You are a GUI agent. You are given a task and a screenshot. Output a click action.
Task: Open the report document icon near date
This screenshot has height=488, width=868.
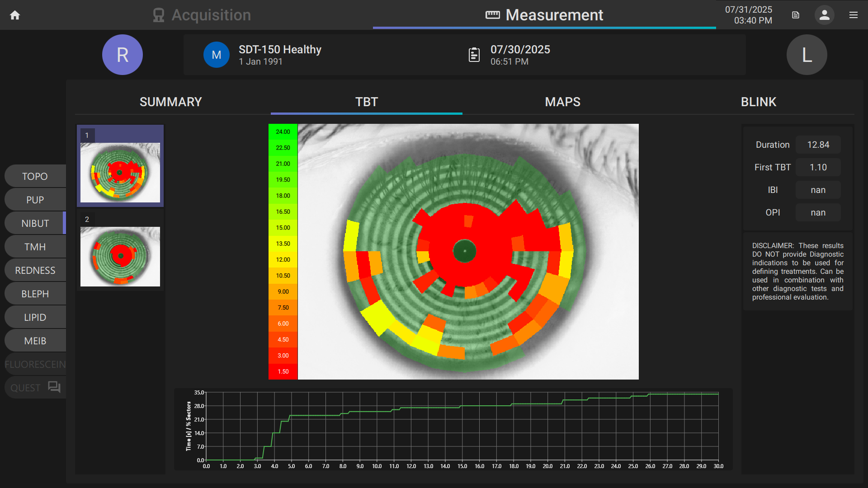(x=796, y=15)
